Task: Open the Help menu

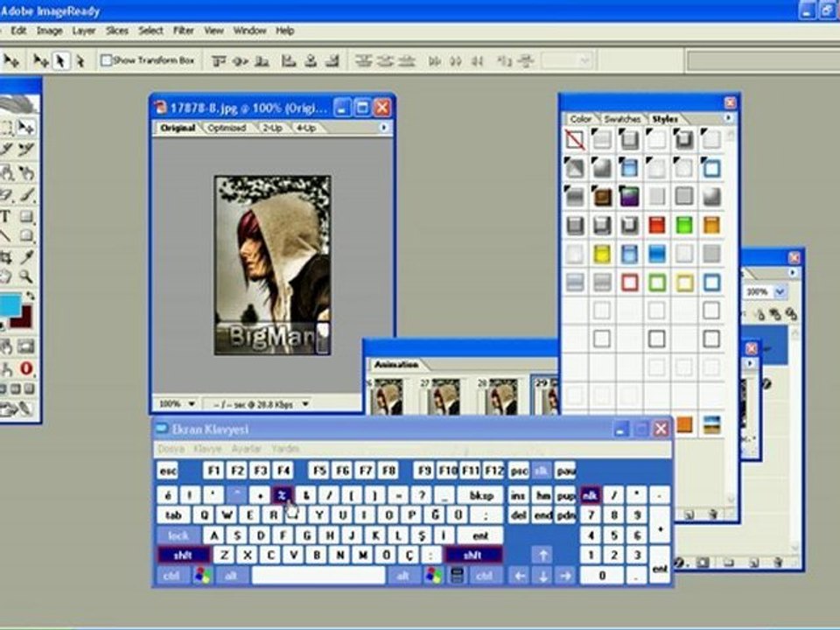Action: point(285,31)
